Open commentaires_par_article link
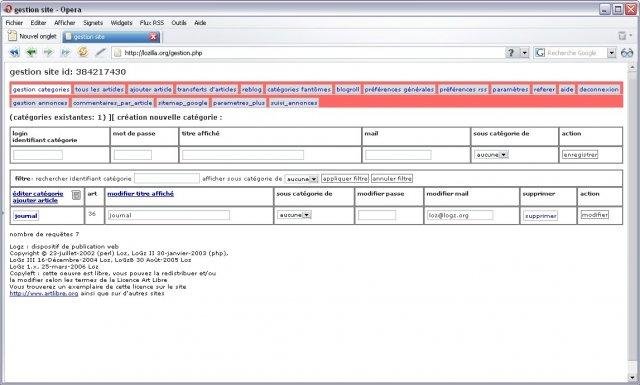The width and height of the screenshot is (640, 385). click(x=112, y=103)
